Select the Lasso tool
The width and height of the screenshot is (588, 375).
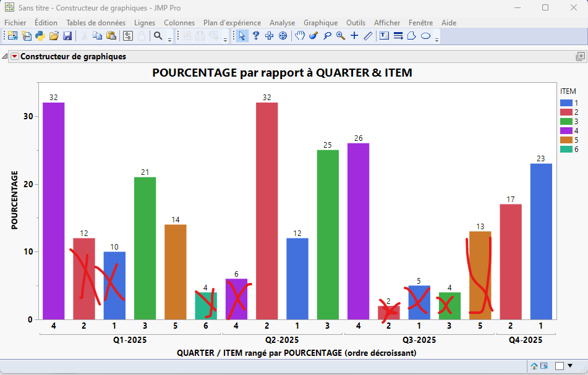click(328, 36)
